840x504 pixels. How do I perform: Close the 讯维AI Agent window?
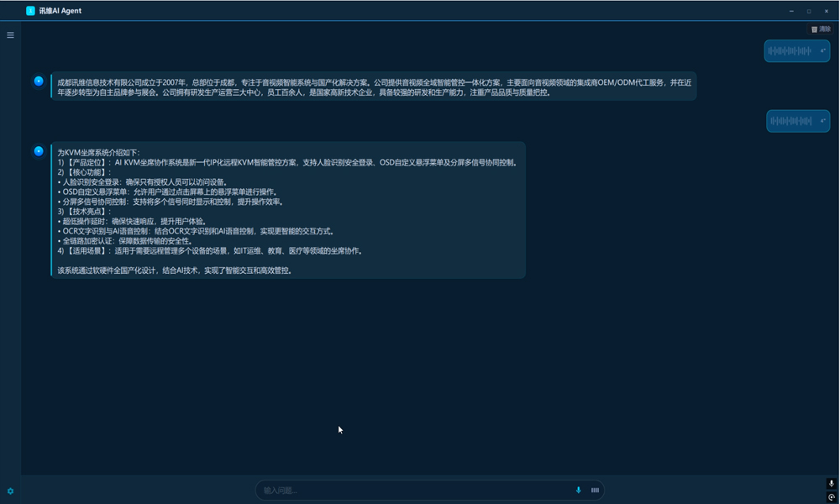826,11
